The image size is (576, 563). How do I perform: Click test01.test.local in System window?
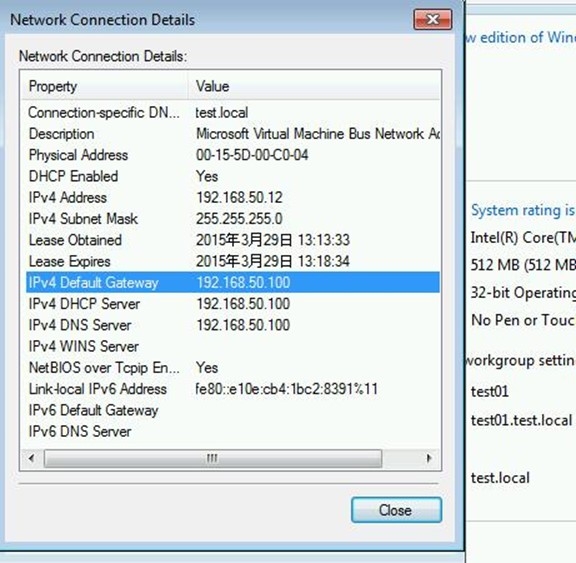point(522,421)
